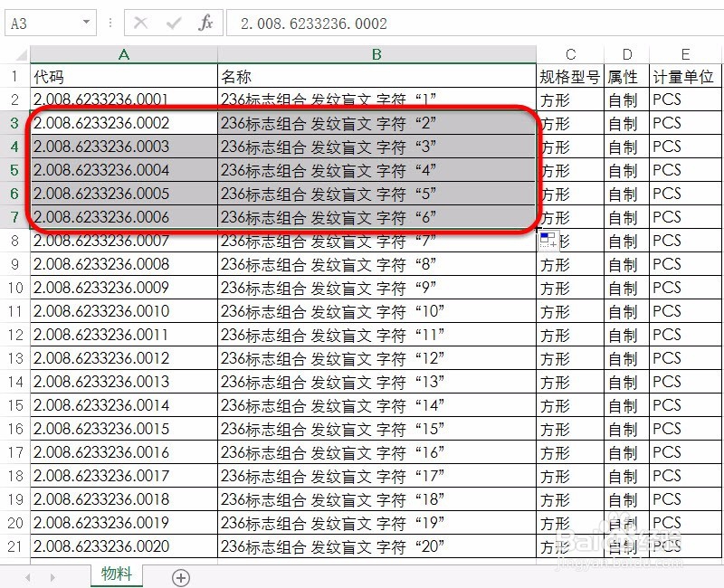Add a new worksheet with the plus icon
724x588 pixels.
[181, 576]
